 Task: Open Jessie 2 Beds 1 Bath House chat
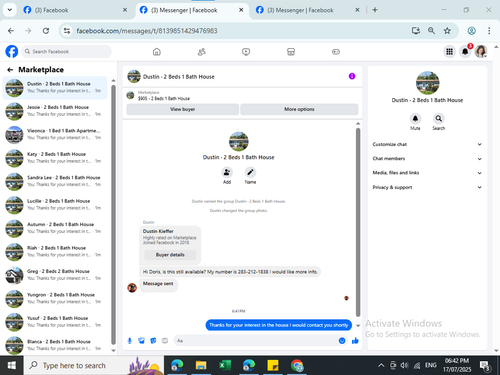click(55, 111)
